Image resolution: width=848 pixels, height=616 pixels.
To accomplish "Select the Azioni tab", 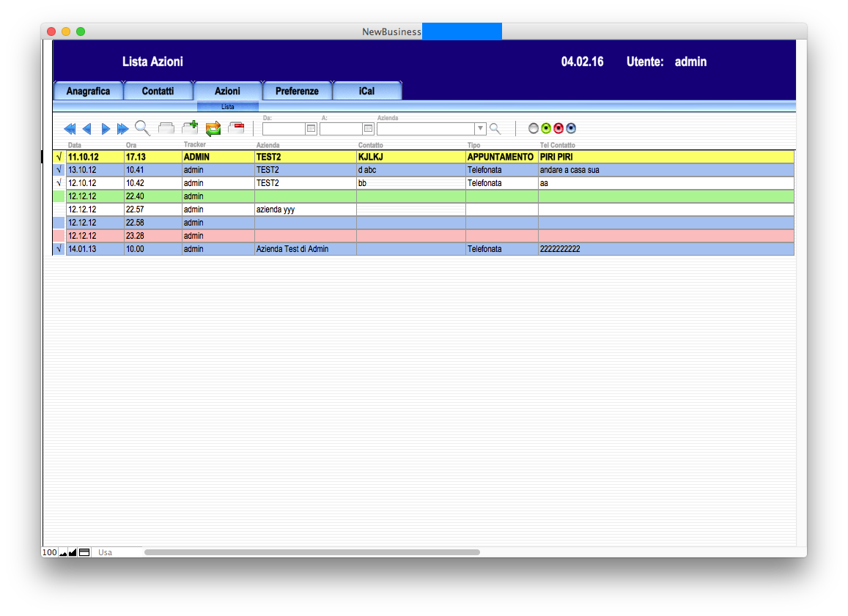I will 228,91.
